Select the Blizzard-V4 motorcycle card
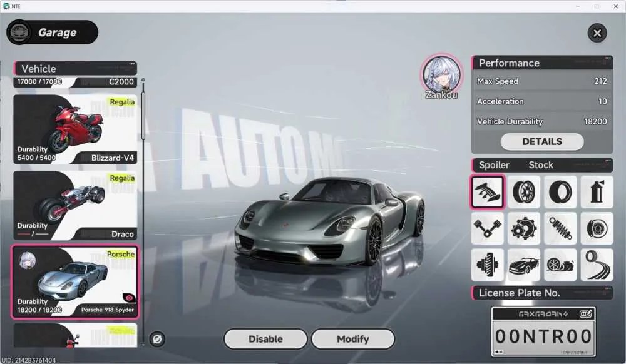Screen dimensions: 626x364 pyautogui.click(x=75, y=129)
